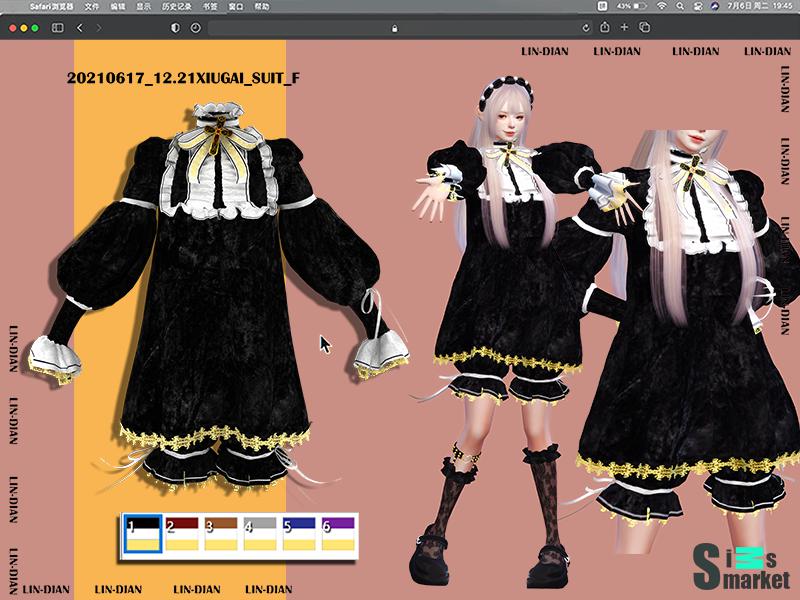Open a new tab with plus icon
Screen dimensions: 800x600
[624, 28]
